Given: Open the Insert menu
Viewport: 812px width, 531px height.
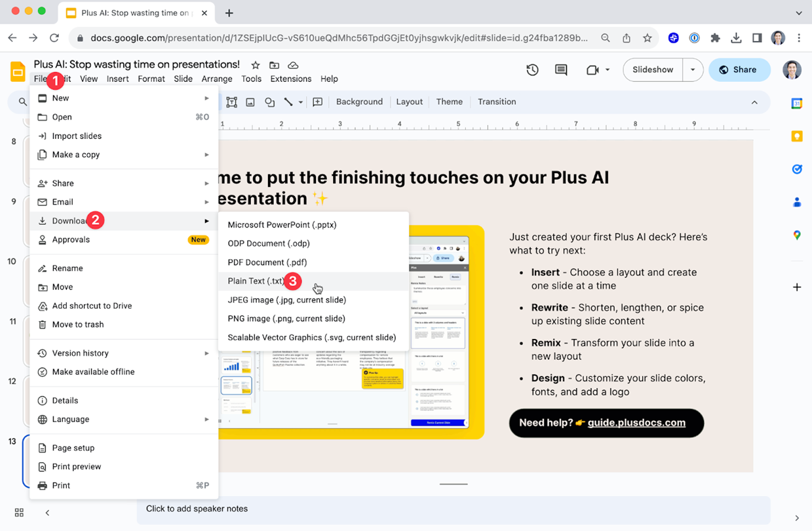Looking at the screenshot, I should (117, 78).
